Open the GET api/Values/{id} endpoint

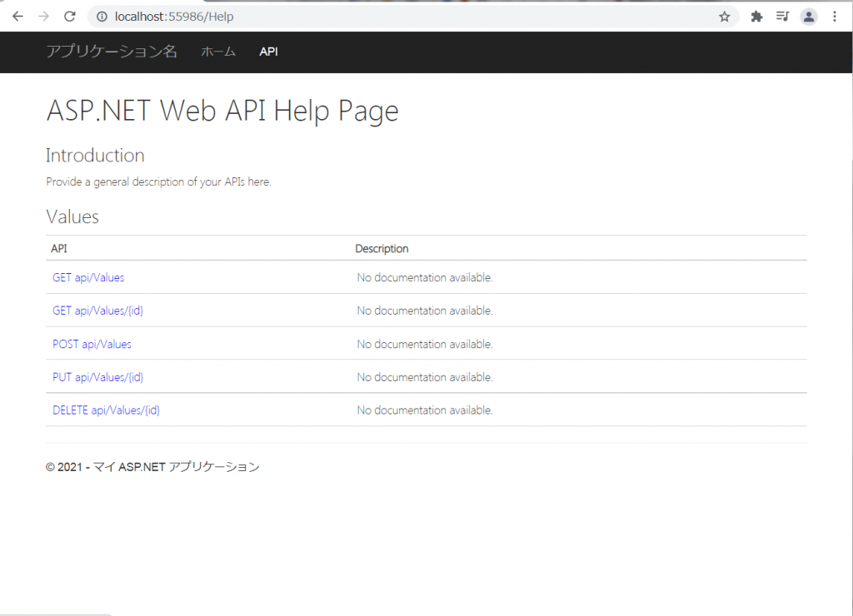[97, 310]
